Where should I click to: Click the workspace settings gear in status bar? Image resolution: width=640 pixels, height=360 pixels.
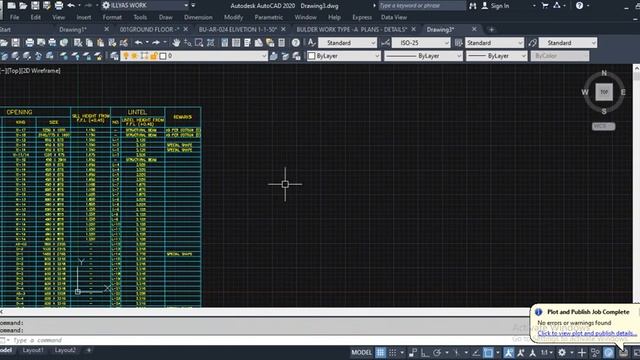pos(562,353)
